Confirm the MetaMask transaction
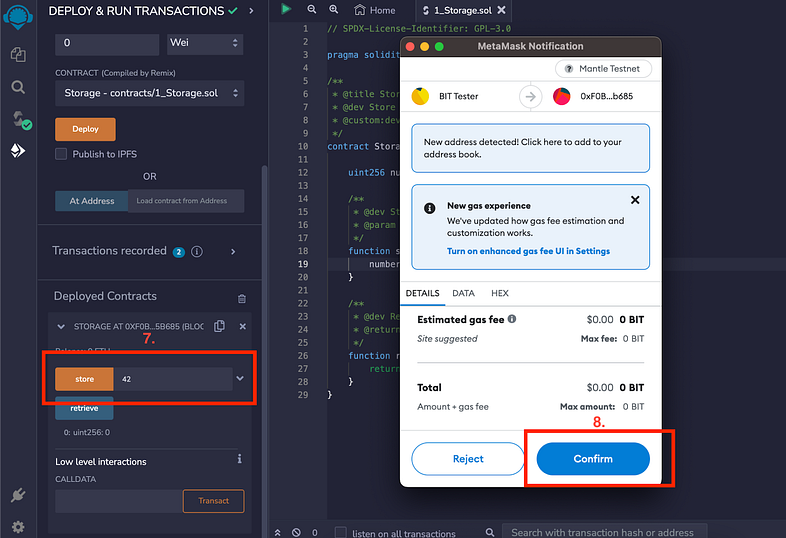Viewport: 786px width, 538px height. point(593,459)
